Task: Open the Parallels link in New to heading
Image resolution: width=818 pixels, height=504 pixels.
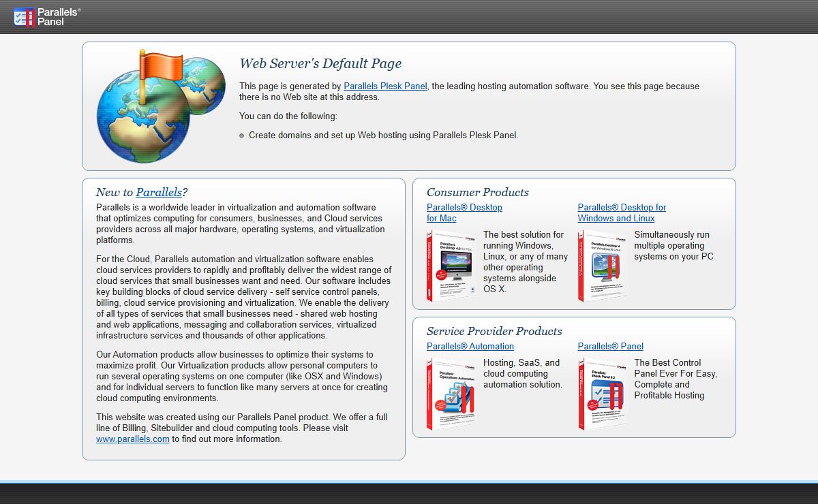Action: 159,192
